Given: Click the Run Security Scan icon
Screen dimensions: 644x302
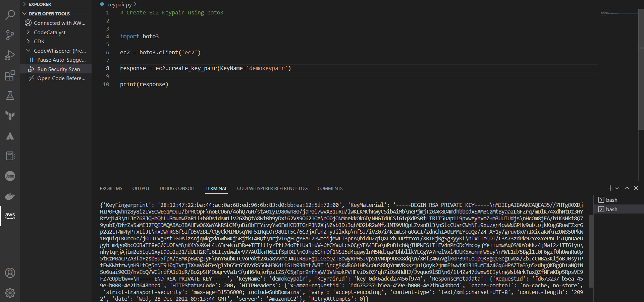Looking at the screenshot, I should click(x=31, y=69).
